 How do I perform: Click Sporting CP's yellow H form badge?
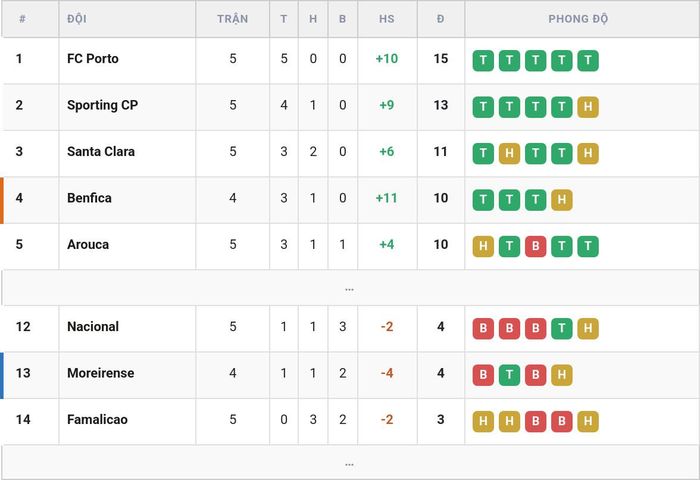pos(588,107)
